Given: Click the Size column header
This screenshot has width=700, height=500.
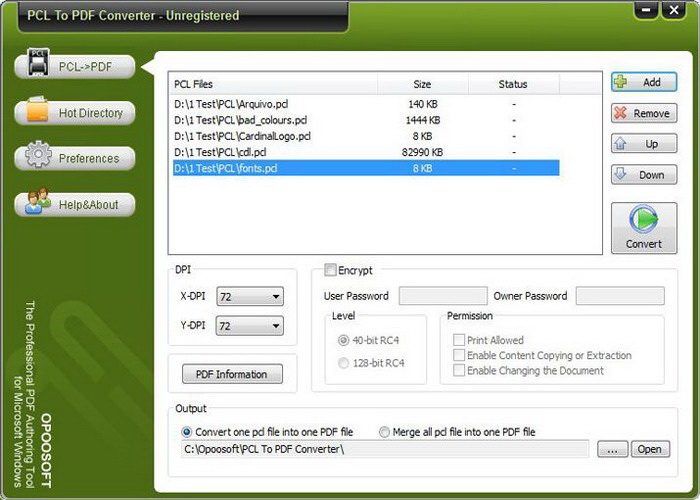Looking at the screenshot, I should (x=423, y=84).
